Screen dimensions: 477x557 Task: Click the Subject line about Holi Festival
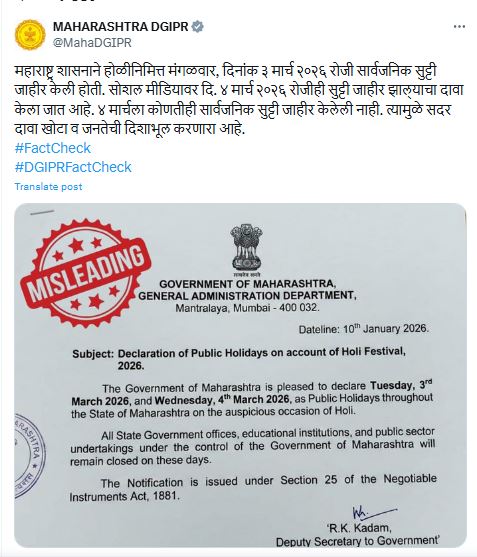pos(239,359)
